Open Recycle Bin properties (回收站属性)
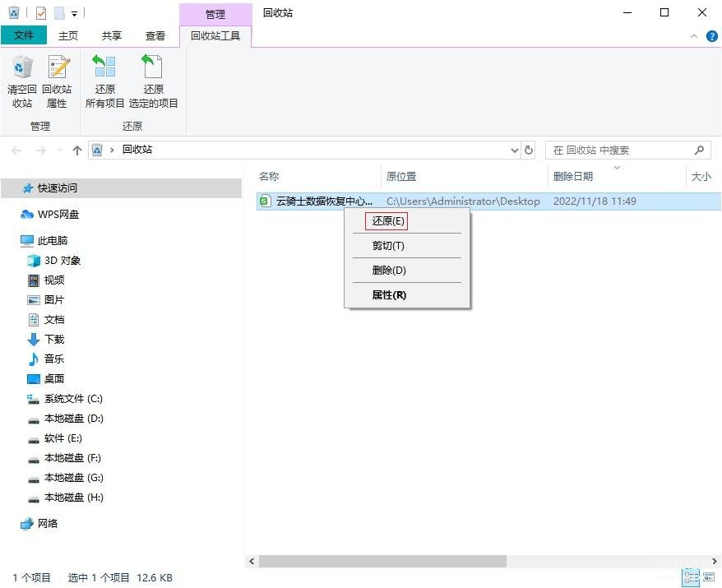The height and width of the screenshot is (588, 722). coord(57,81)
